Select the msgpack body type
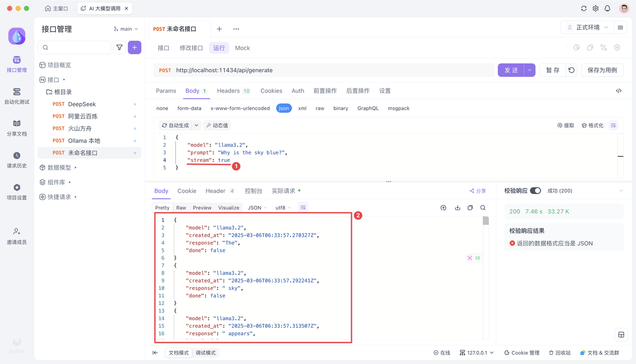Viewport: 636px width, 364px height. point(398,108)
